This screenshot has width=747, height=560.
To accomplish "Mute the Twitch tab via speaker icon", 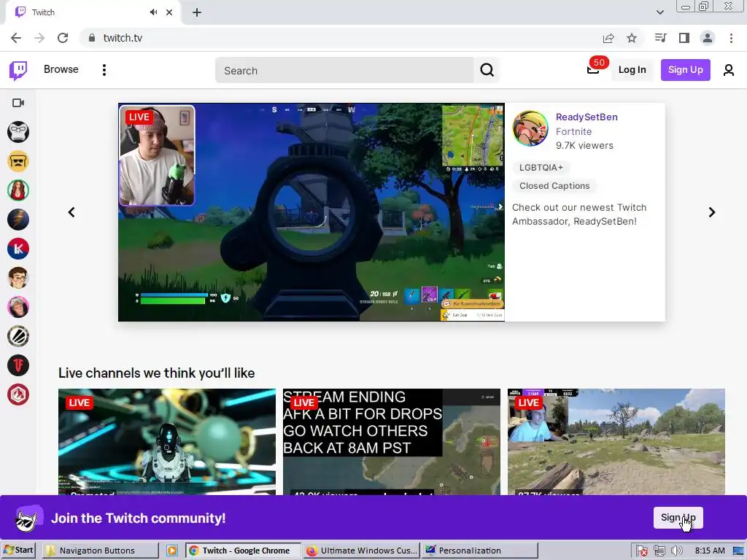I will [153, 12].
